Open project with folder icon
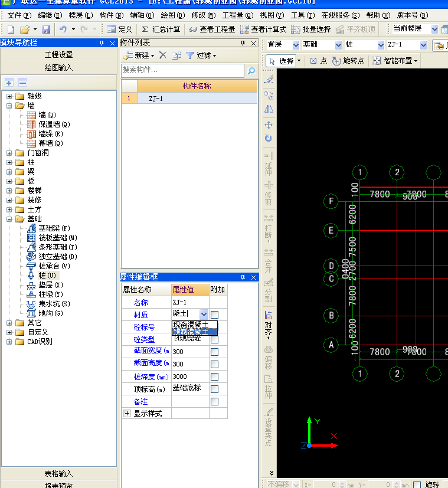The width and height of the screenshot is (448, 488). pyautogui.click(x=25, y=30)
